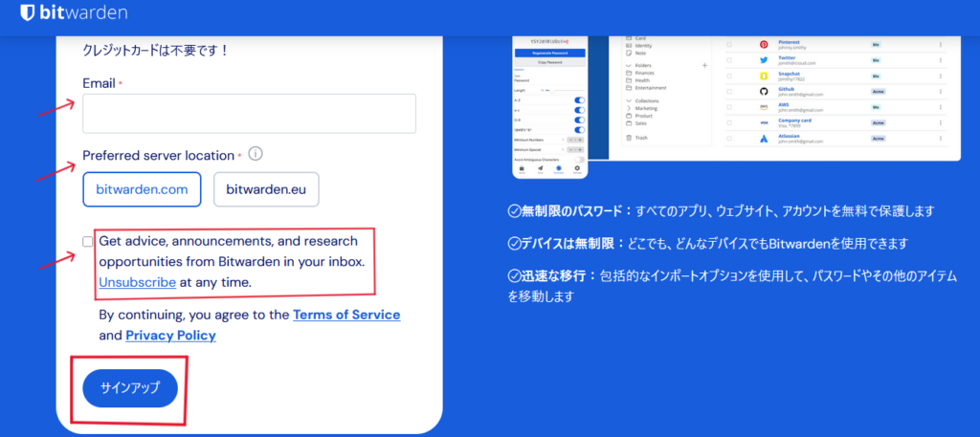Tick the AWS row checkbox
Viewport: 980px width, 437px height.
pos(729,107)
